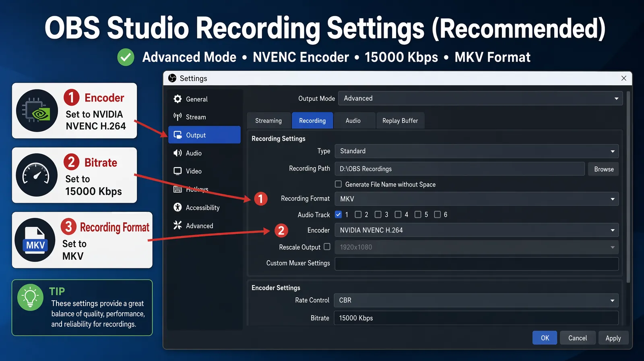Uncheck Audio Track 1

pos(339,214)
